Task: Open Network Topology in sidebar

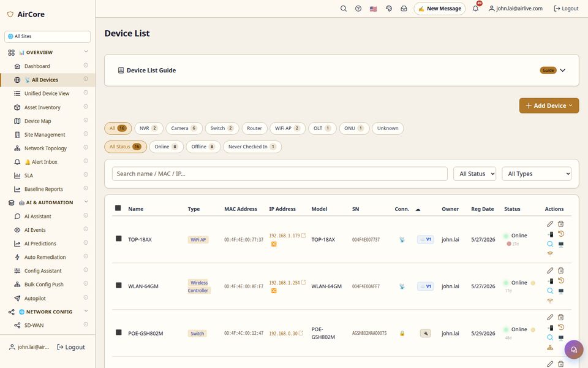Action: pos(45,148)
